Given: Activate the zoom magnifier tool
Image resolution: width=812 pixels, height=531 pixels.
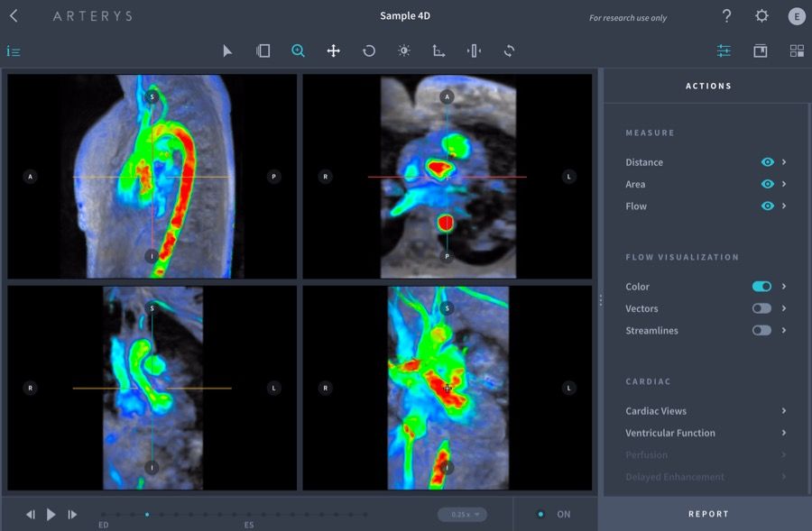Looking at the screenshot, I should pos(298,51).
